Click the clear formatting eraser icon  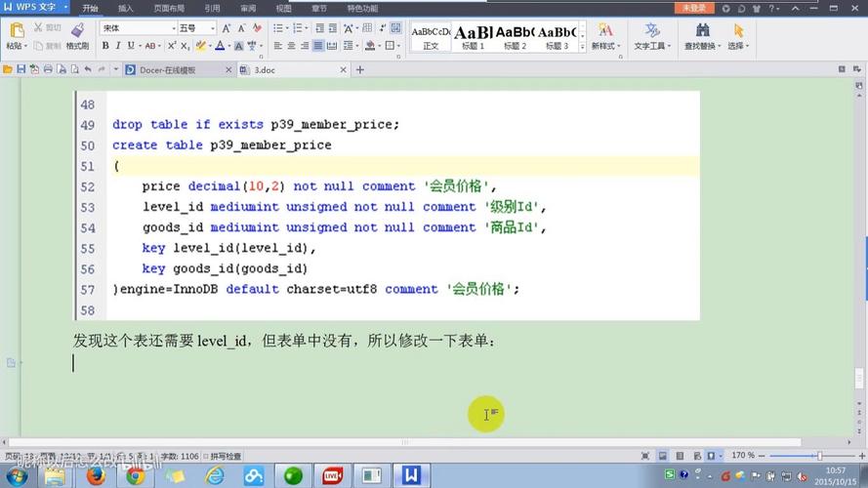click(x=257, y=27)
